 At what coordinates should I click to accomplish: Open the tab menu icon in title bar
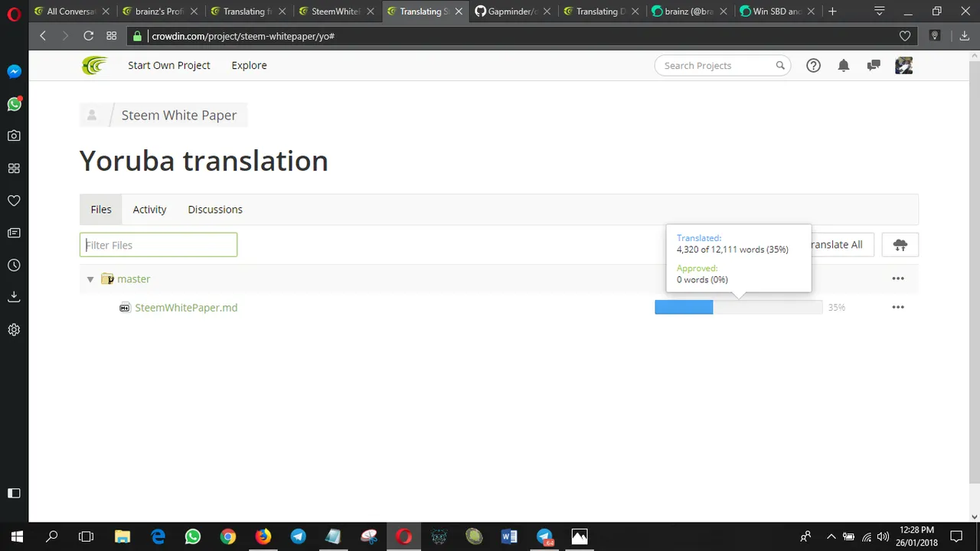point(880,11)
